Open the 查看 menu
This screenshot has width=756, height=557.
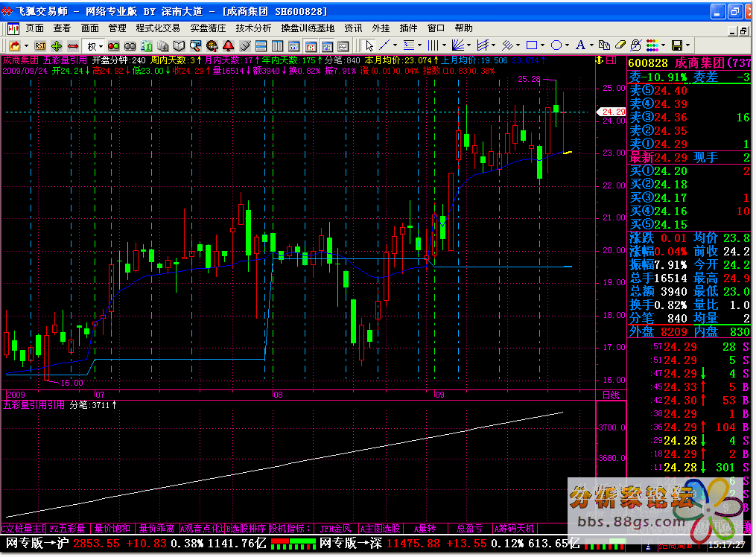click(x=62, y=28)
